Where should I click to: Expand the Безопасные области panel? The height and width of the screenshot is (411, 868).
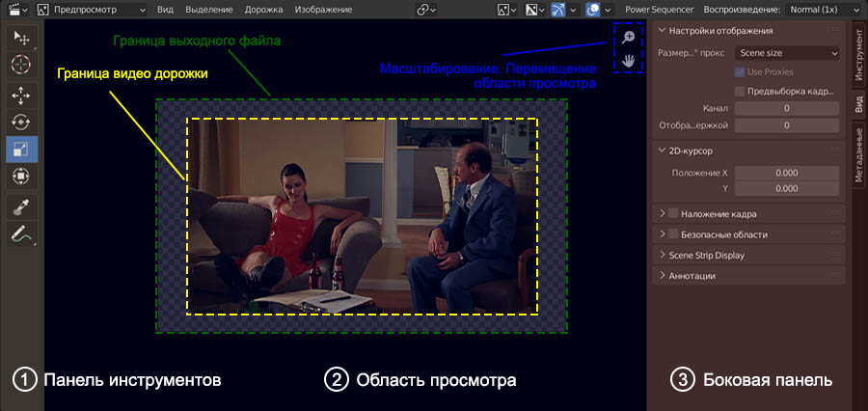click(662, 234)
